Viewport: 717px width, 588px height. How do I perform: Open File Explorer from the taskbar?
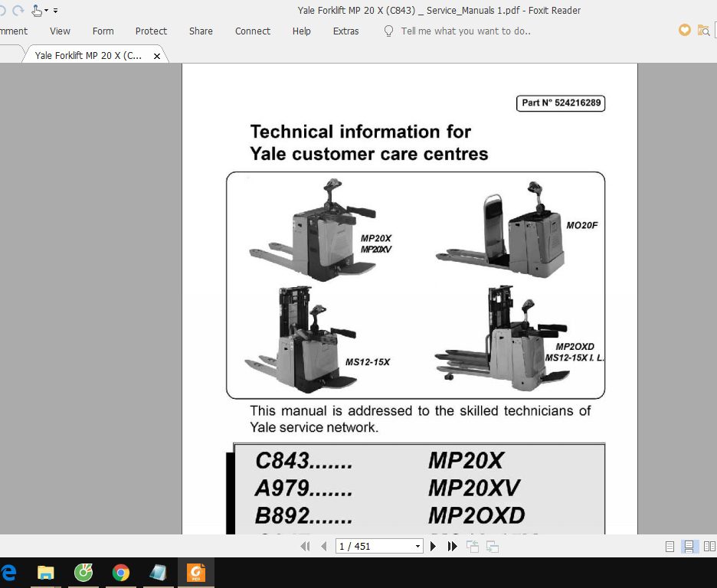45,573
